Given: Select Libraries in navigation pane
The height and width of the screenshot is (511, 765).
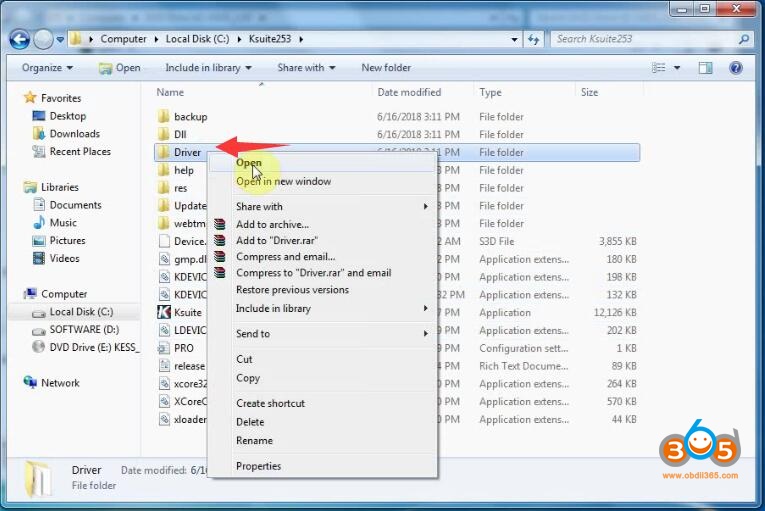Looking at the screenshot, I should (x=60, y=187).
